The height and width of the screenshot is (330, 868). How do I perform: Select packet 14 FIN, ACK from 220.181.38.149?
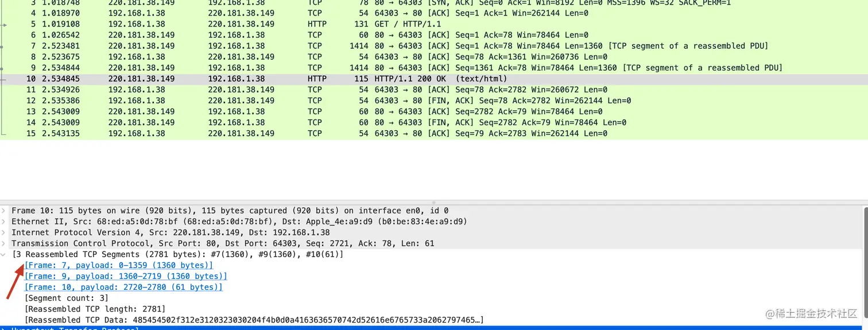434,122
